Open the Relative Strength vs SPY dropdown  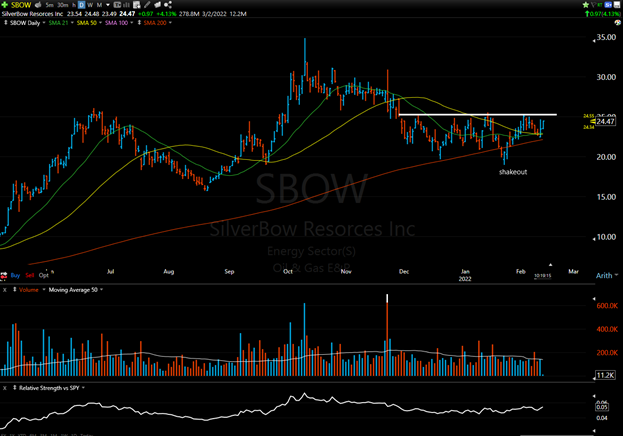(83, 388)
